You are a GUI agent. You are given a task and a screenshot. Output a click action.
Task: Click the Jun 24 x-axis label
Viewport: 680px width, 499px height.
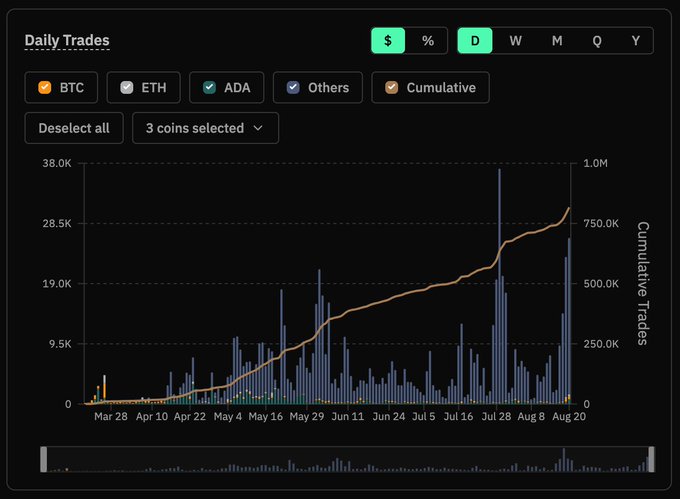pyautogui.click(x=389, y=417)
